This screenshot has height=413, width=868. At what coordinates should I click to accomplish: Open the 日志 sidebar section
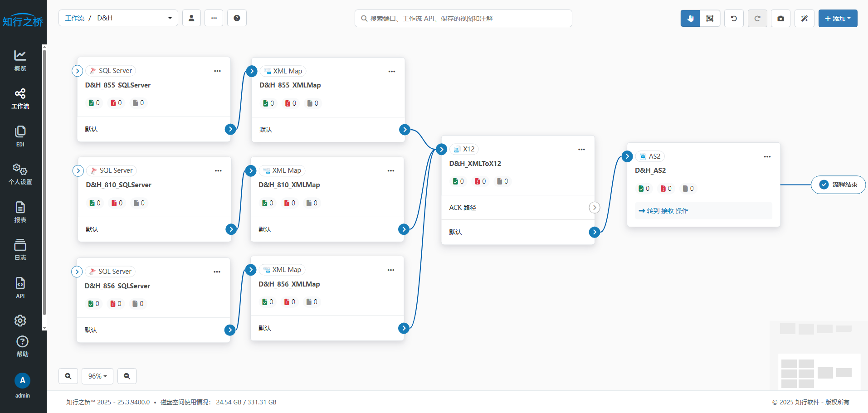(20, 250)
